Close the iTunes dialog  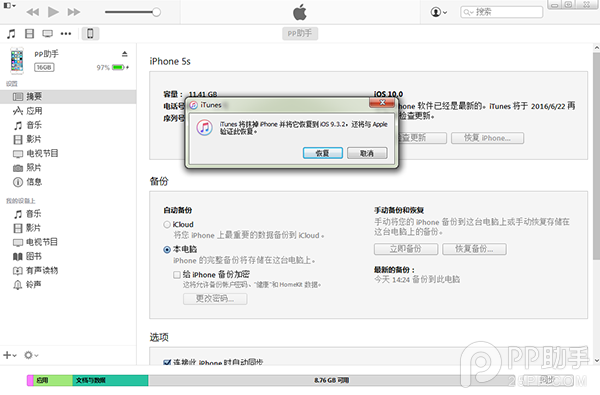(x=382, y=103)
